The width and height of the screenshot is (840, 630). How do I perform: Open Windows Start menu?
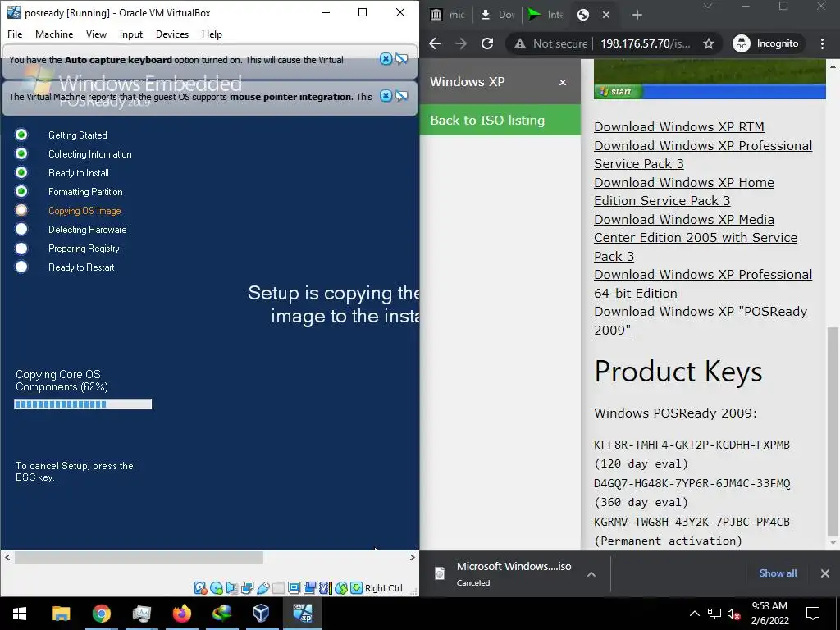(20, 614)
